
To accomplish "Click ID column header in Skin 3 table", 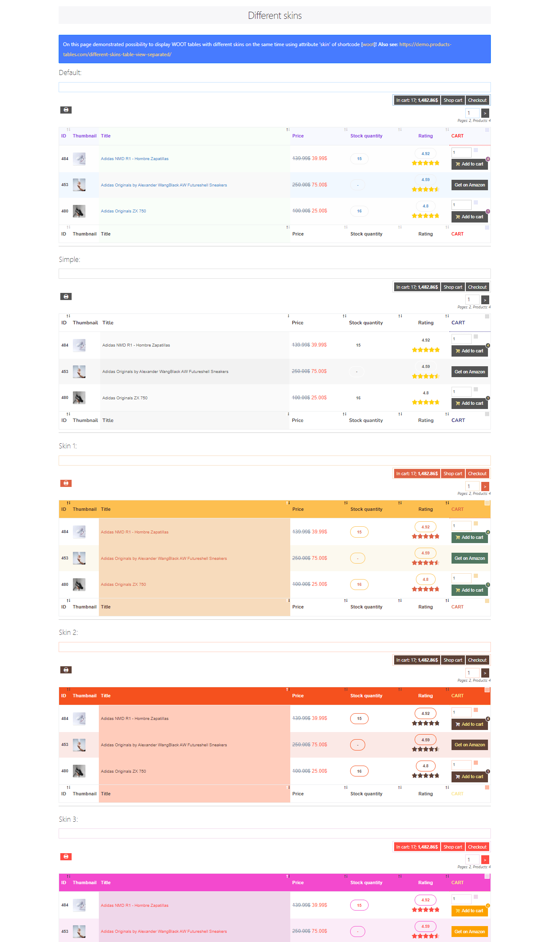I will pos(64,882).
